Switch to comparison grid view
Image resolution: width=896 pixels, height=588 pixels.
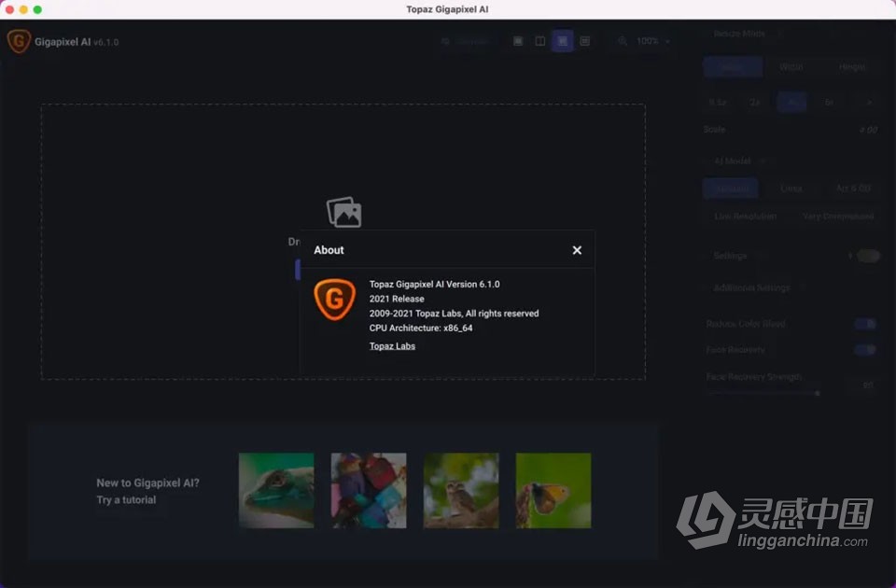[584, 41]
